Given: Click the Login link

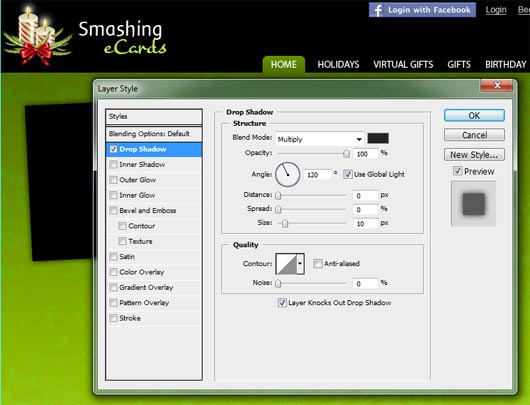Looking at the screenshot, I should pos(496,10).
